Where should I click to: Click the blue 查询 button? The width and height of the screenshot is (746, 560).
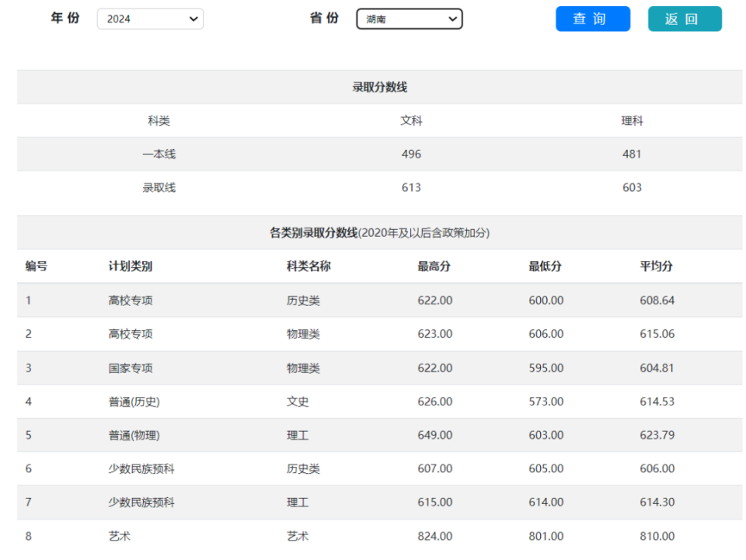click(593, 19)
